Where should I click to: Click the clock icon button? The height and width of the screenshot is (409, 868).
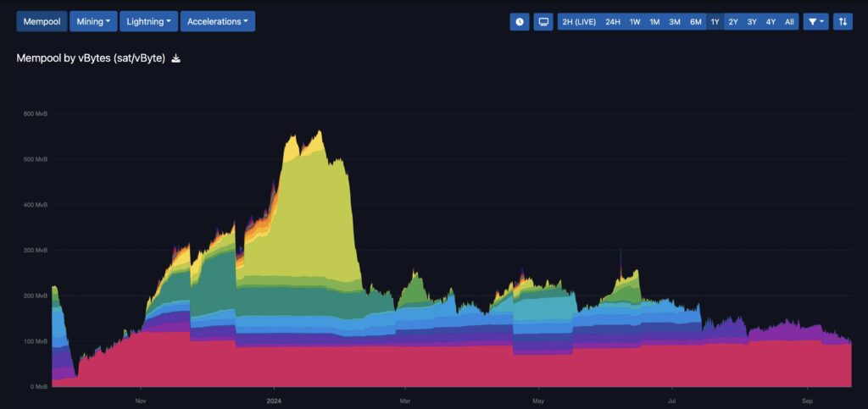pyautogui.click(x=520, y=22)
